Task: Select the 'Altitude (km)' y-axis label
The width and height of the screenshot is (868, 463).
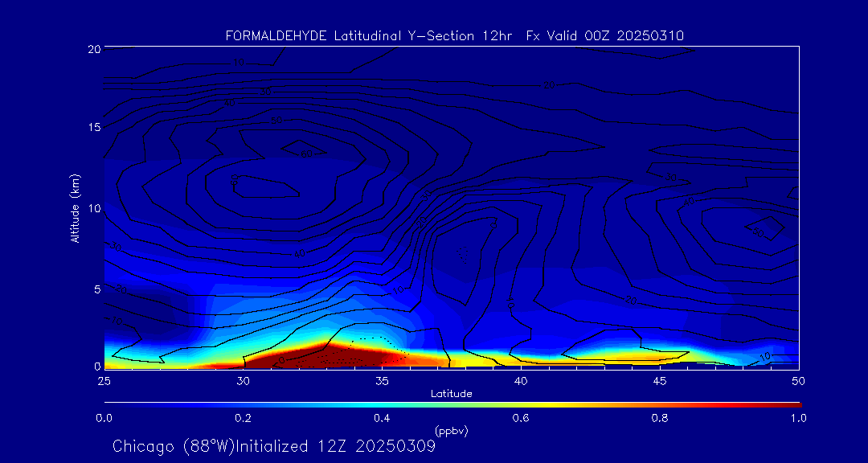Action: (x=74, y=207)
